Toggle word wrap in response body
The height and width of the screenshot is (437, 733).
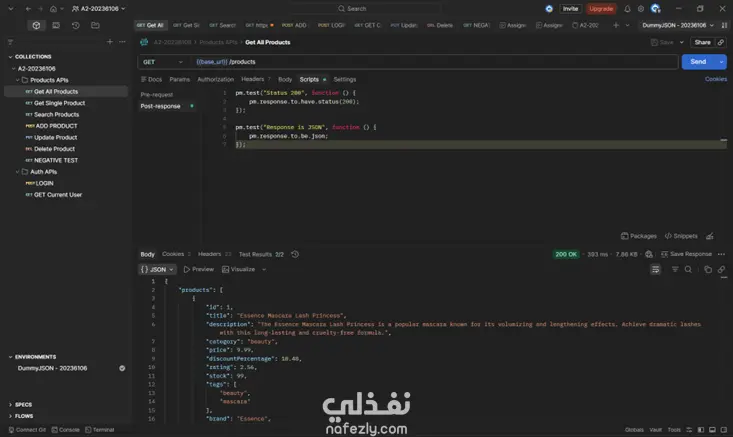click(x=655, y=269)
